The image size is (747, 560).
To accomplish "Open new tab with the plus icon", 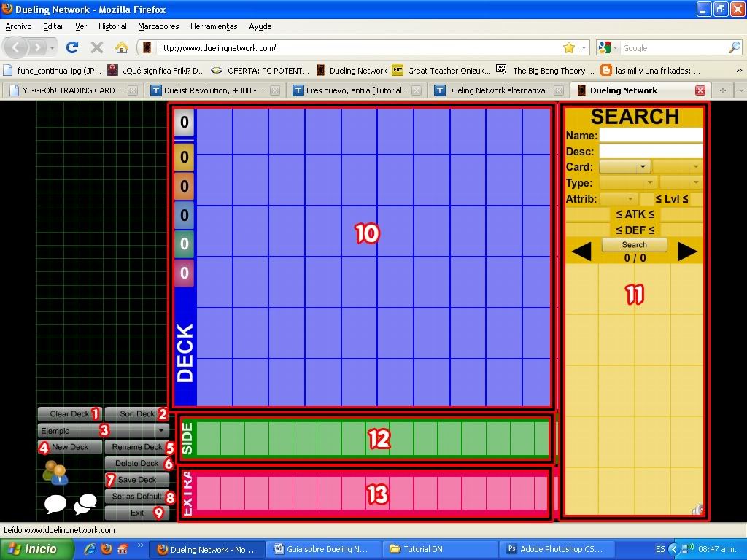I will tap(723, 90).
